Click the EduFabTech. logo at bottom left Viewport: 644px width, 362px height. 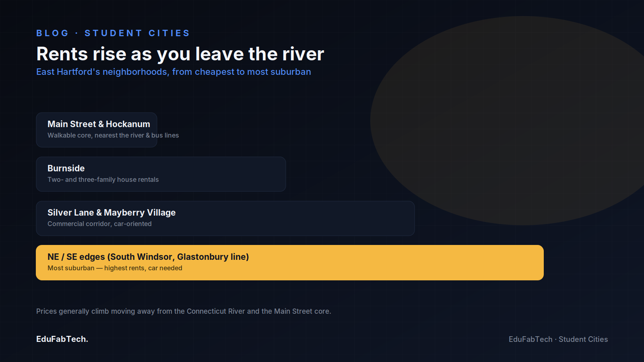62,339
